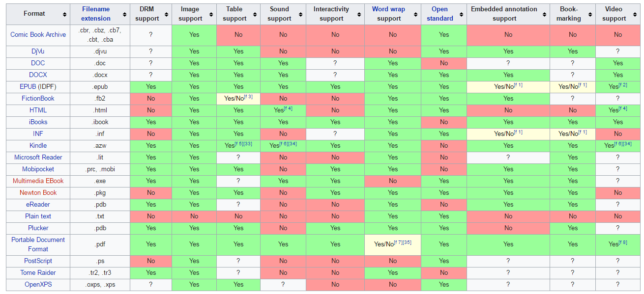Select the .cbr, .cbz extension cell

tap(100, 35)
